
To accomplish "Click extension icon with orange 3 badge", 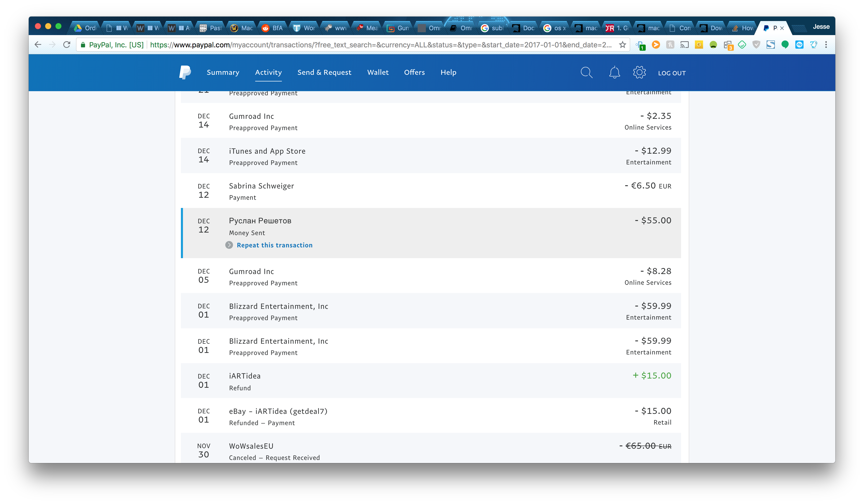I will 728,45.
